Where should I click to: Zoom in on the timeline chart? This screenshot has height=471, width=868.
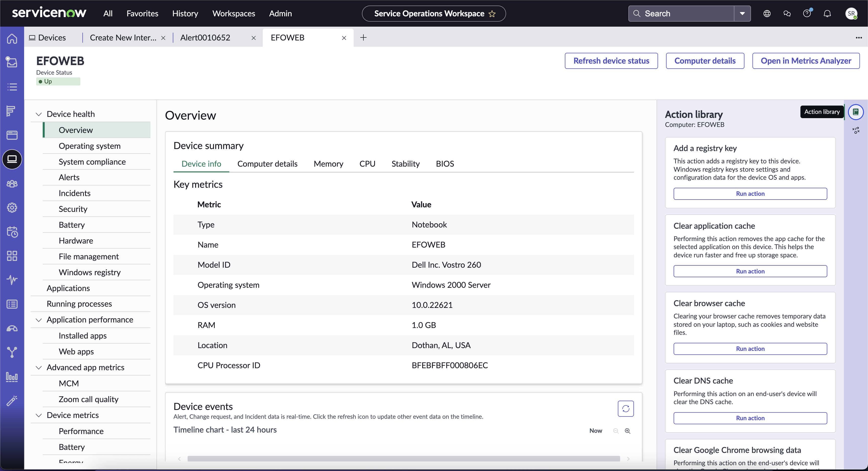[x=627, y=431]
